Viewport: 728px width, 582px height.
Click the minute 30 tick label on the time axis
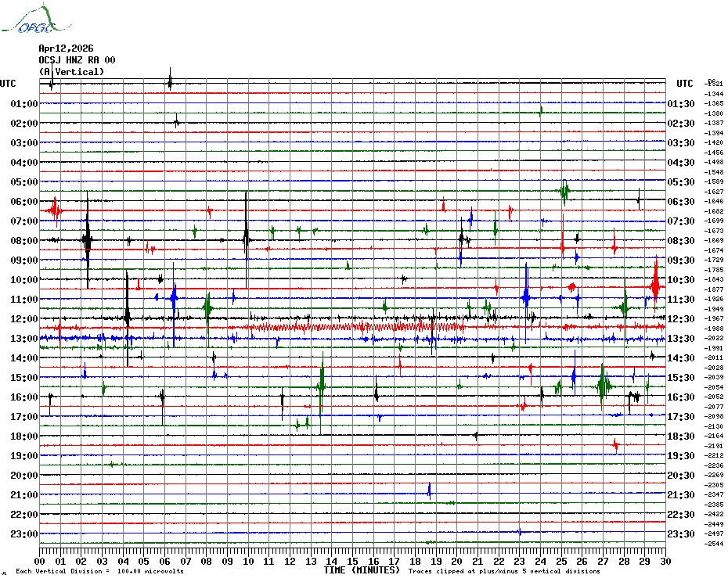click(666, 561)
